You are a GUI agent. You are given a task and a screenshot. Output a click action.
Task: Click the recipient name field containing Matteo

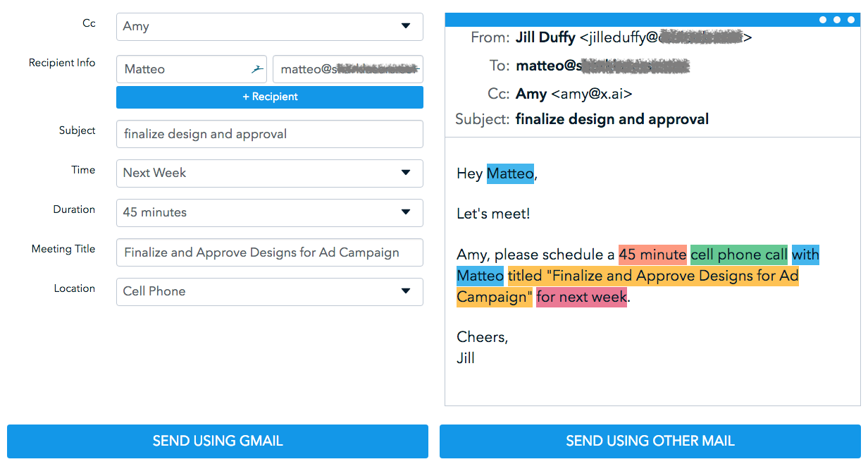point(183,69)
